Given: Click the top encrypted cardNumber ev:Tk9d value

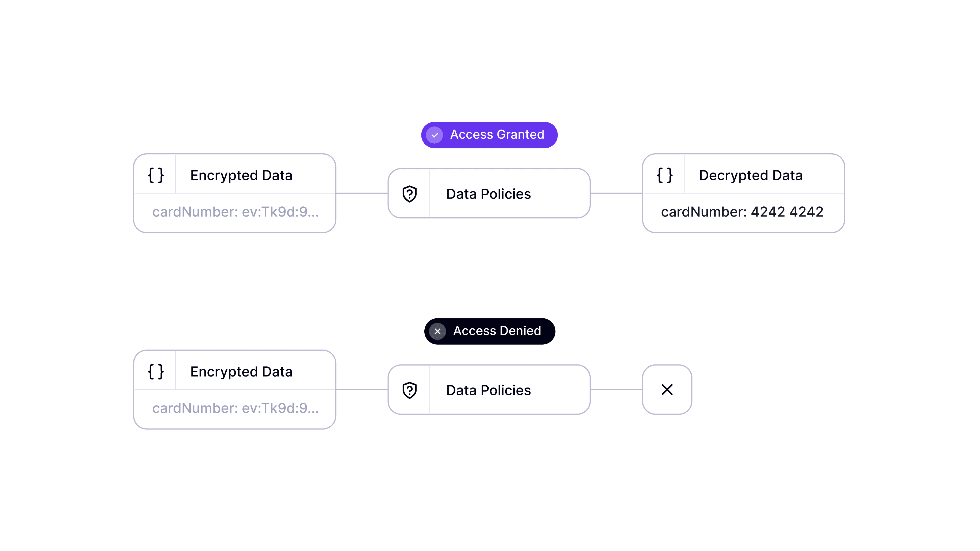Looking at the screenshot, I should 235,212.
